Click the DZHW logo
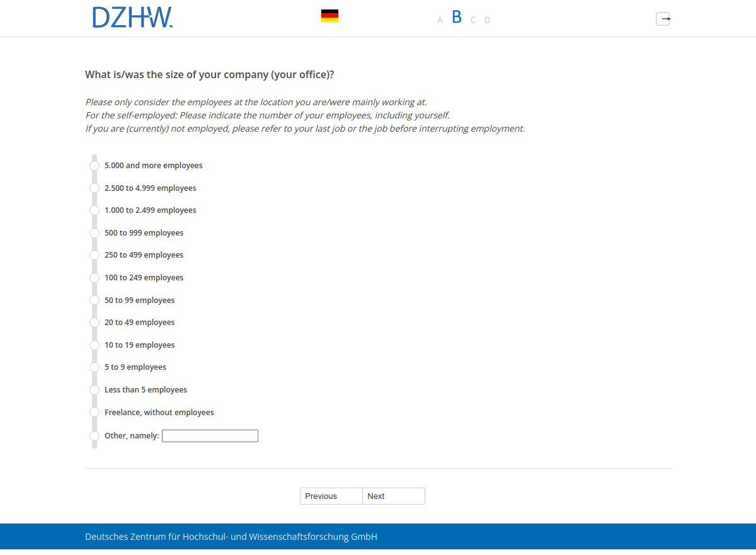 [x=132, y=18]
